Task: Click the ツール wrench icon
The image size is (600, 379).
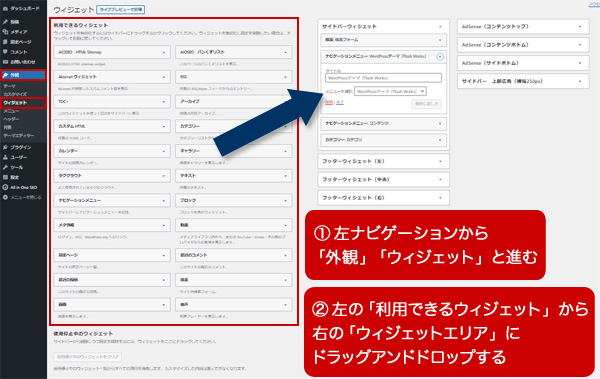Action: tap(5, 167)
